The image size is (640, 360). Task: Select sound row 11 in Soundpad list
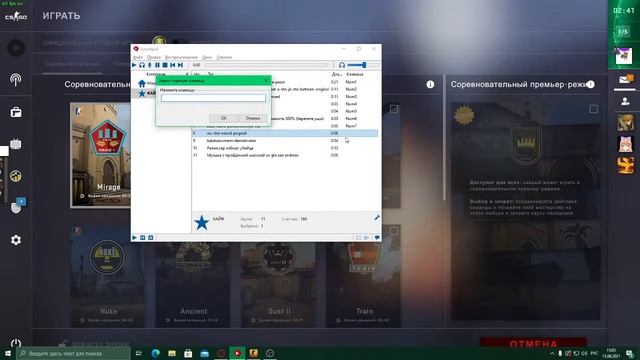[x=284, y=155]
